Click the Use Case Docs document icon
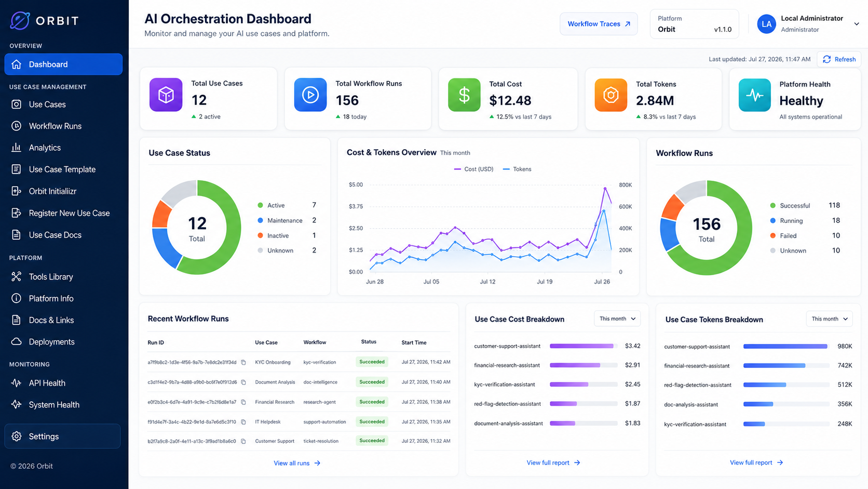The image size is (868, 489). (17, 235)
